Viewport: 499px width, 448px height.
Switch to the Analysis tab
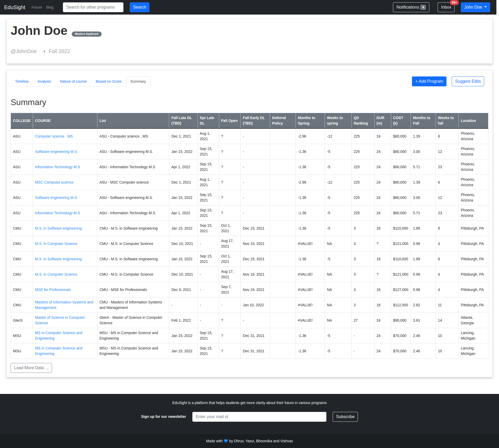[x=44, y=81]
